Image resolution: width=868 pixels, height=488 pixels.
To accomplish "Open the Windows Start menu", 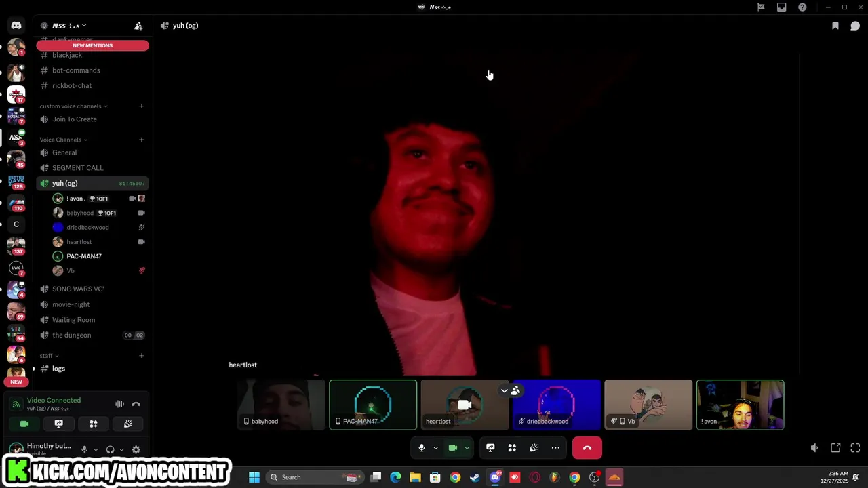I will (x=254, y=477).
